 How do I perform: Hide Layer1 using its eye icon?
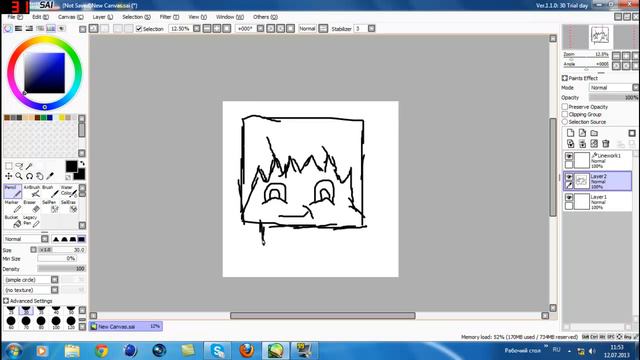pyautogui.click(x=569, y=197)
